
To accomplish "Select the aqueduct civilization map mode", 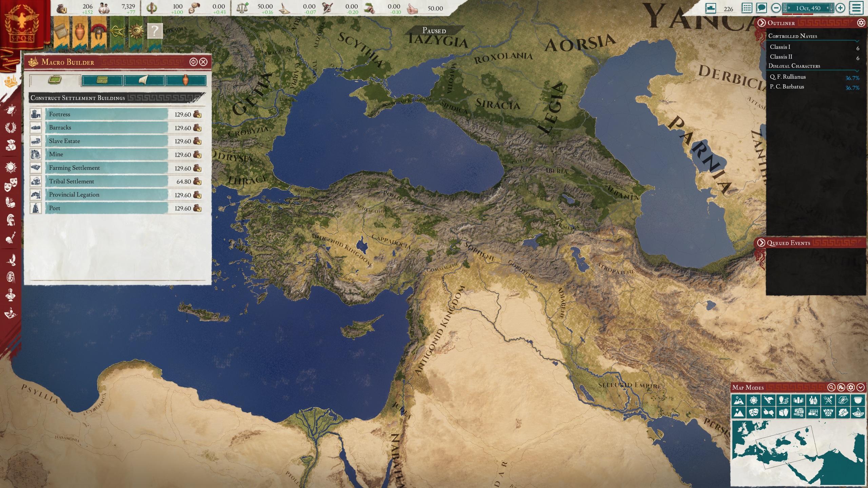I will point(813,412).
